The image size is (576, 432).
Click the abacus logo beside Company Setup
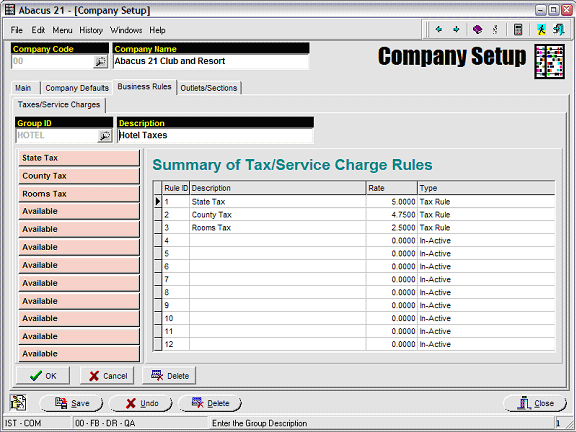(549, 61)
